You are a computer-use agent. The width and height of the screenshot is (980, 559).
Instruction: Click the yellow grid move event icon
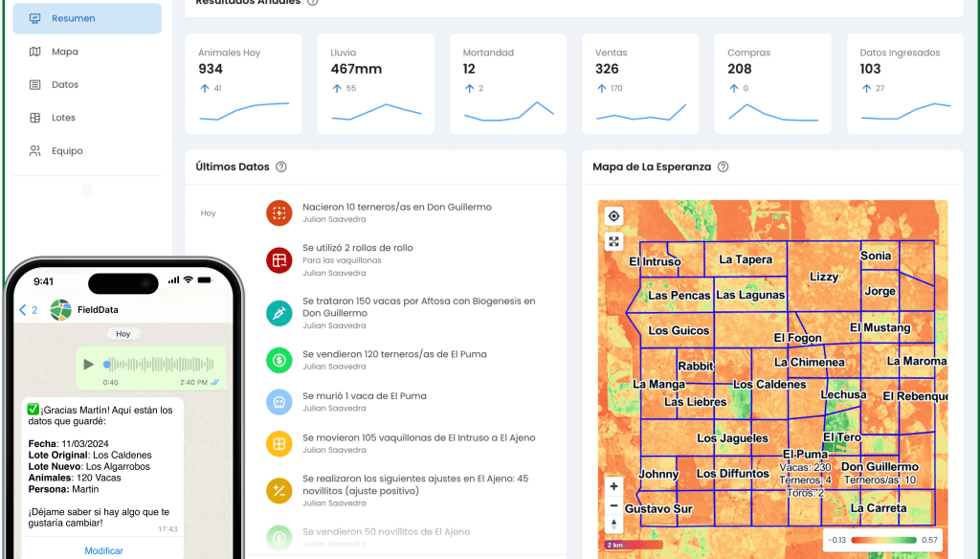[x=278, y=443]
